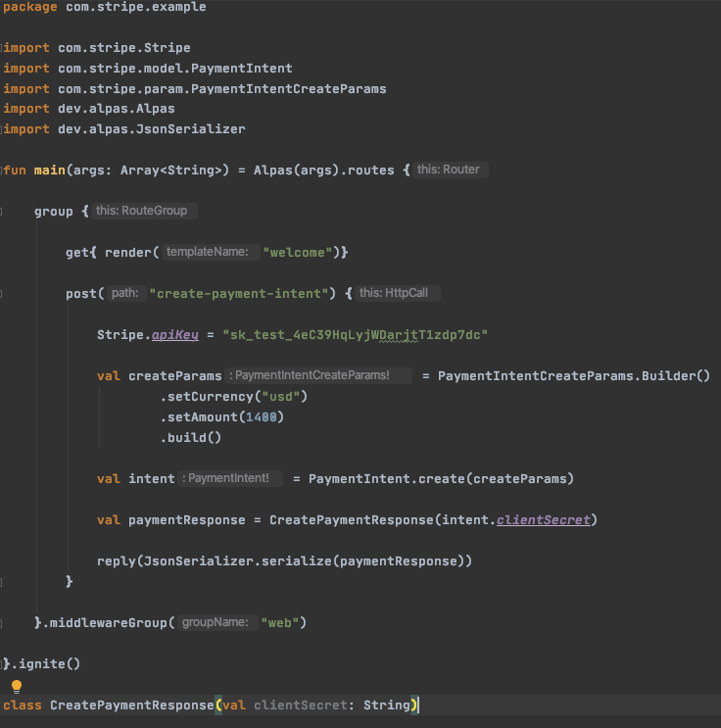The height and width of the screenshot is (728, 721).
Task: Click the .setCurrency("usd") line
Action: pos(233,397)
